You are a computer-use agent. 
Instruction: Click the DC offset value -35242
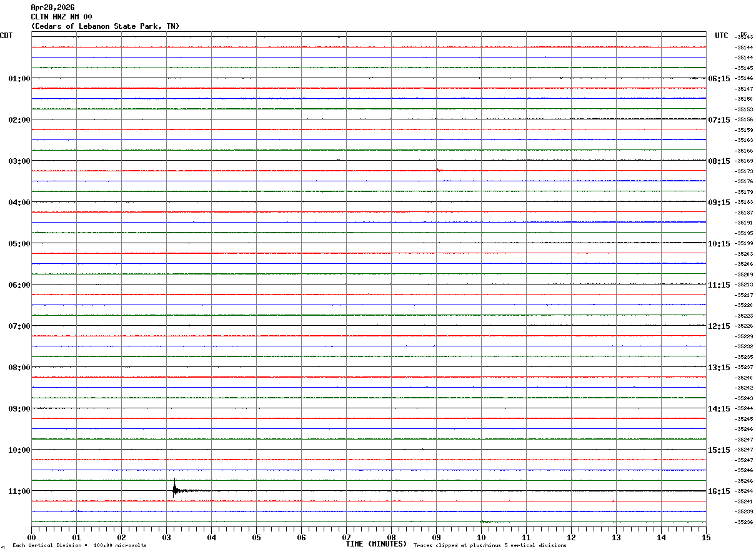coord(744,388)
